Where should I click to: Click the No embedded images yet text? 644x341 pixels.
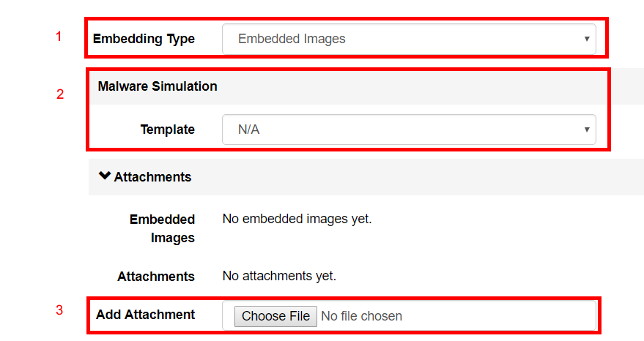[297, 219]
